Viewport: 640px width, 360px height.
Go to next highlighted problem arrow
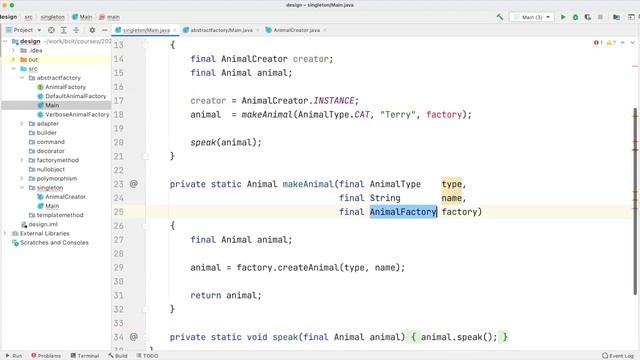(x=633, y=42)
